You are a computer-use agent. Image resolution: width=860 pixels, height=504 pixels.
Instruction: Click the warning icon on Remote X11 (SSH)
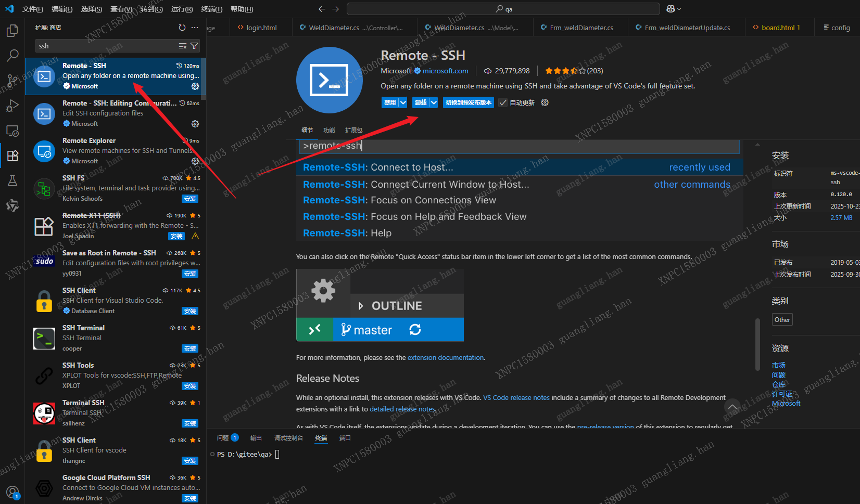click(195, 236)
